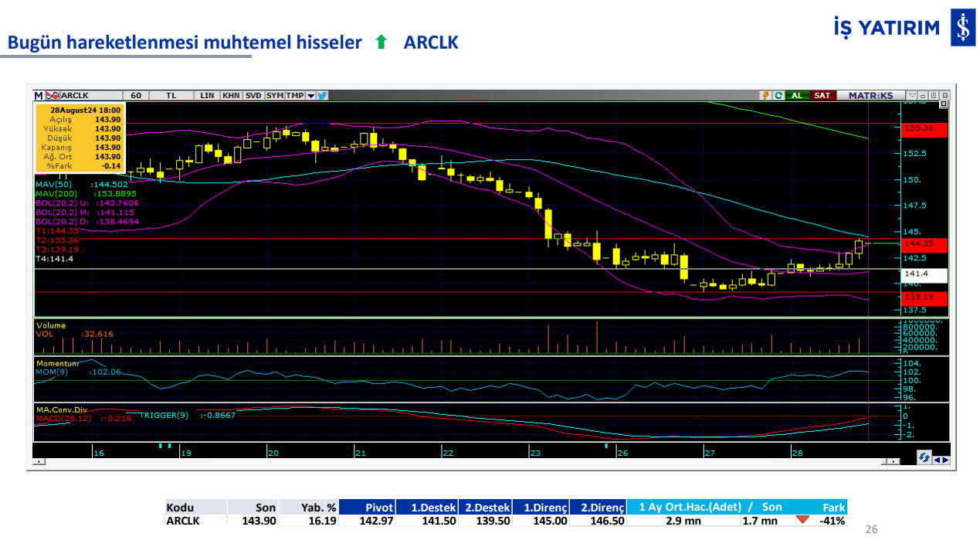980x547 pixels.
Task: Select the SYM toolbar item
Action: tap(274, 96)
